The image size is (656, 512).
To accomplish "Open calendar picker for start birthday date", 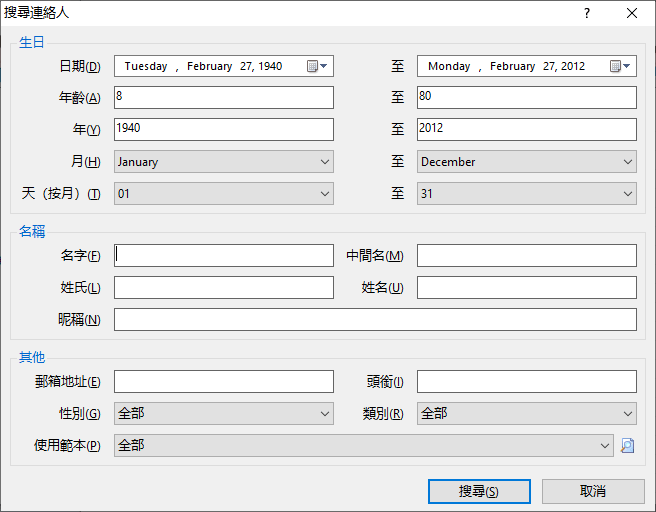I will (317, 66).
